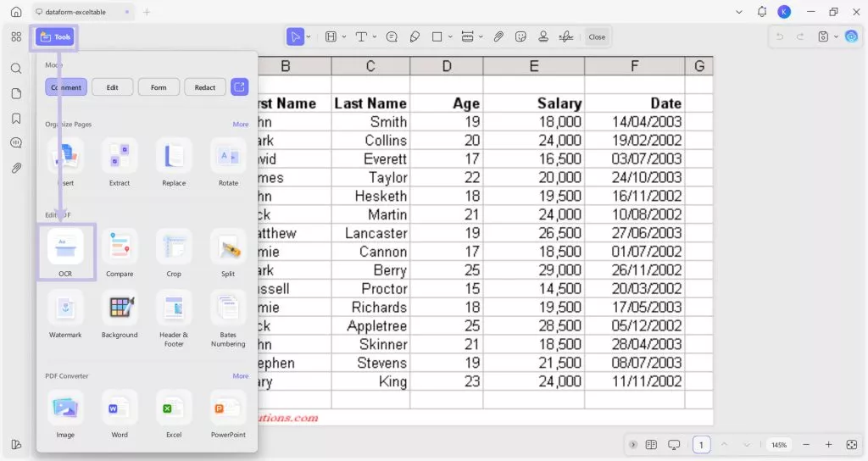Select the text comment T tool
The height and width of the screenshot is (461, 868).
coord(361,37)
